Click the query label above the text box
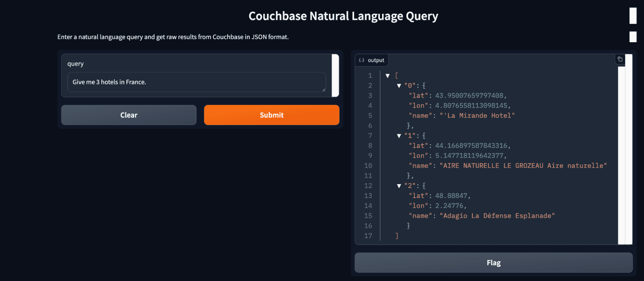The width and height of the screenshot is (644, 281). tap(75, 64)
